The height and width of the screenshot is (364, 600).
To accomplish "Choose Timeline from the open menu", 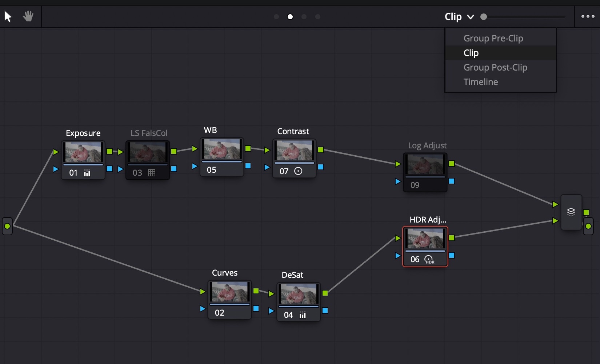I will [480, 82].
